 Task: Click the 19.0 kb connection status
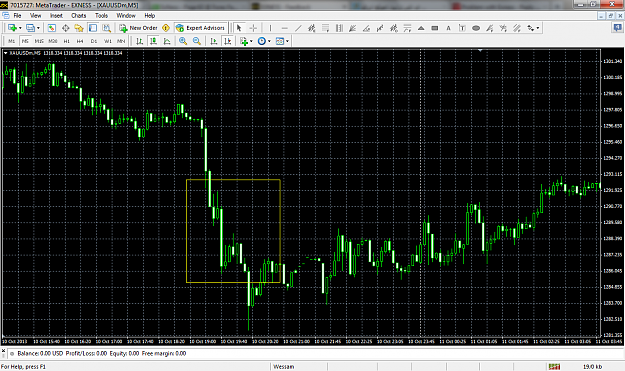592,367
